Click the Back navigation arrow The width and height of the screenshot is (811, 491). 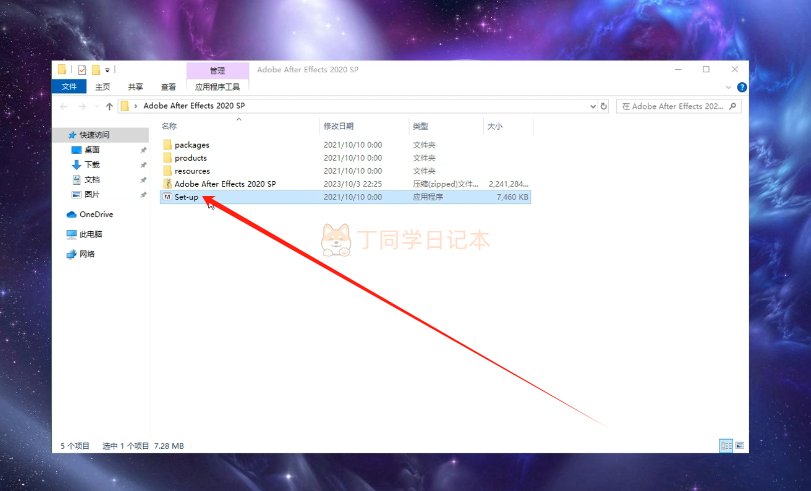coord(64,106)
